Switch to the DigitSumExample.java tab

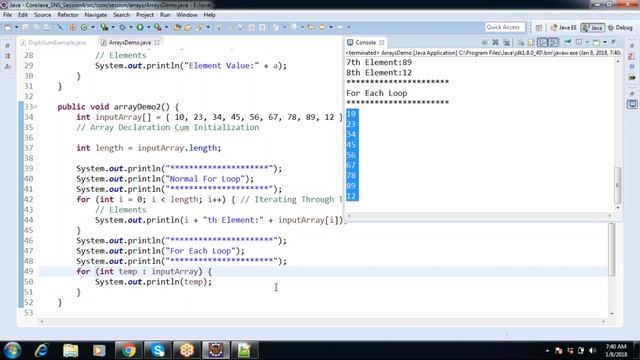(53, 42)
